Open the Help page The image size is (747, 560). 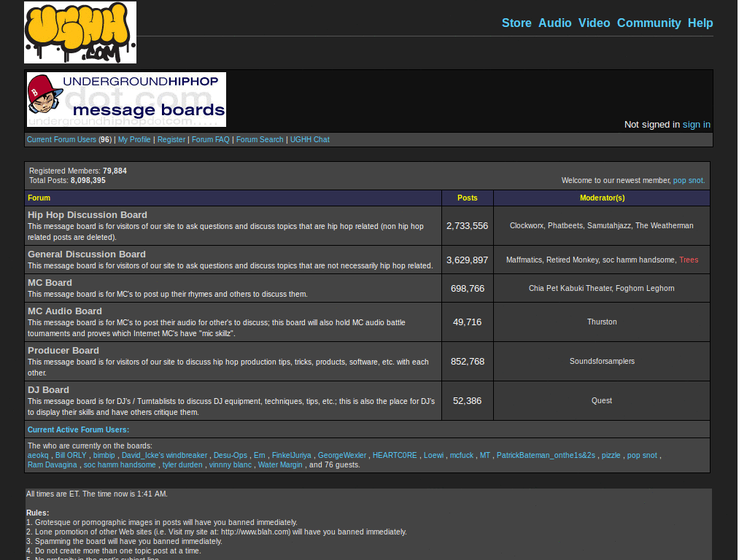[x=700, y=23]
